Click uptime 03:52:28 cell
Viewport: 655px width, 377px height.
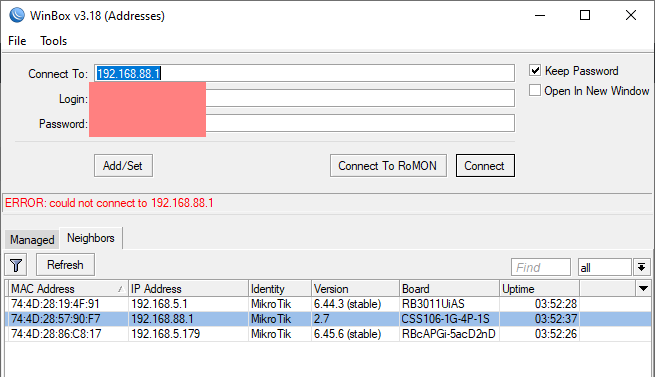[x=556, y=304]
